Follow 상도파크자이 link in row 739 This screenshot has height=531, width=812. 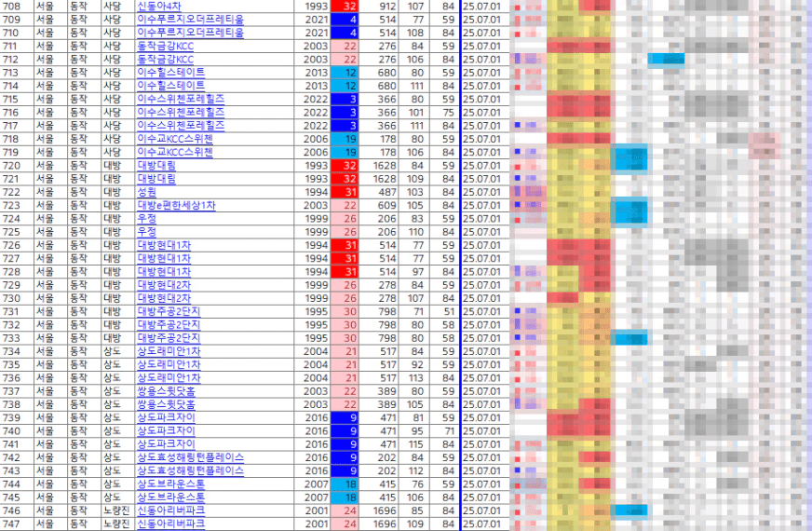(x=167, y=417)
